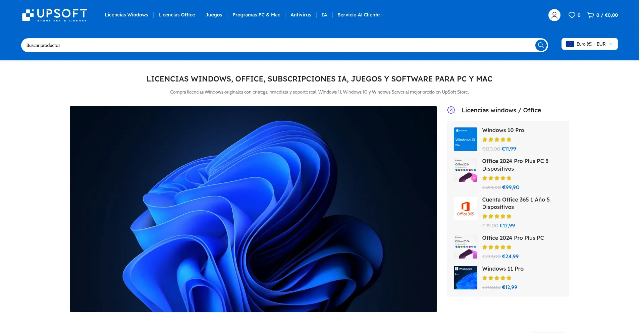Click the Buscar productos search field
644x333 pixels.
[278, 45]
